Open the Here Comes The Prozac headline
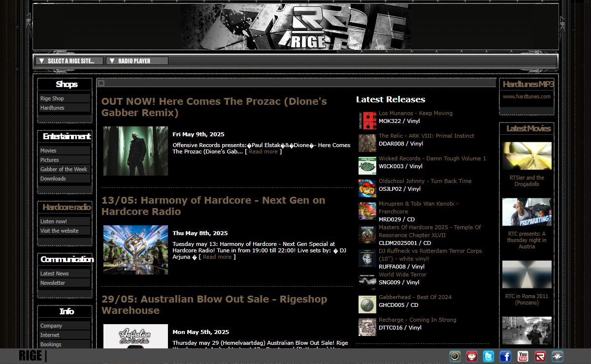This screenshot has height=364, width=591. point(214,107)
